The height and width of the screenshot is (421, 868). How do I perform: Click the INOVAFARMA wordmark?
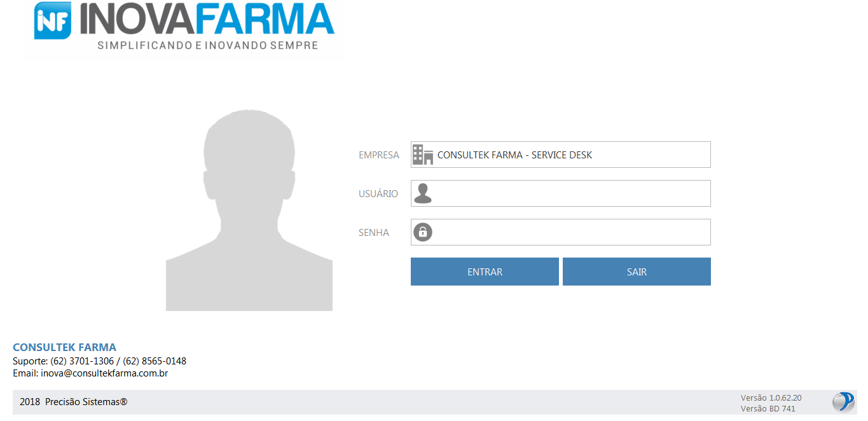tap(207, 20)
